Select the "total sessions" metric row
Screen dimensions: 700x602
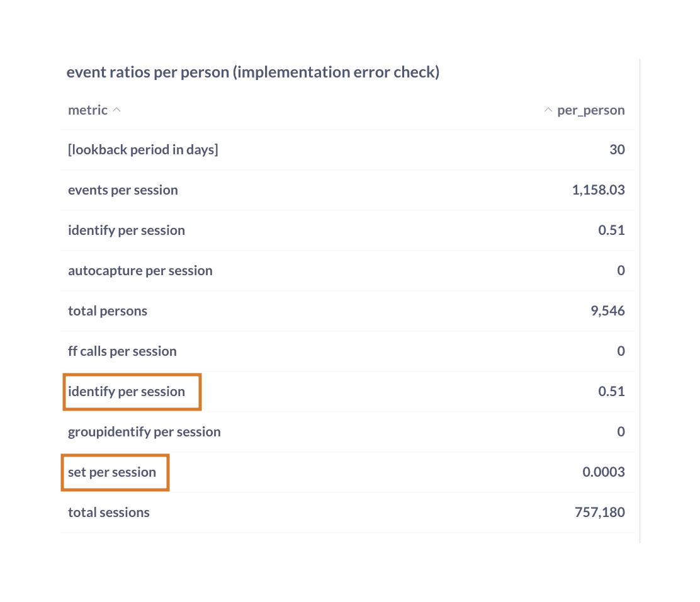109,512
